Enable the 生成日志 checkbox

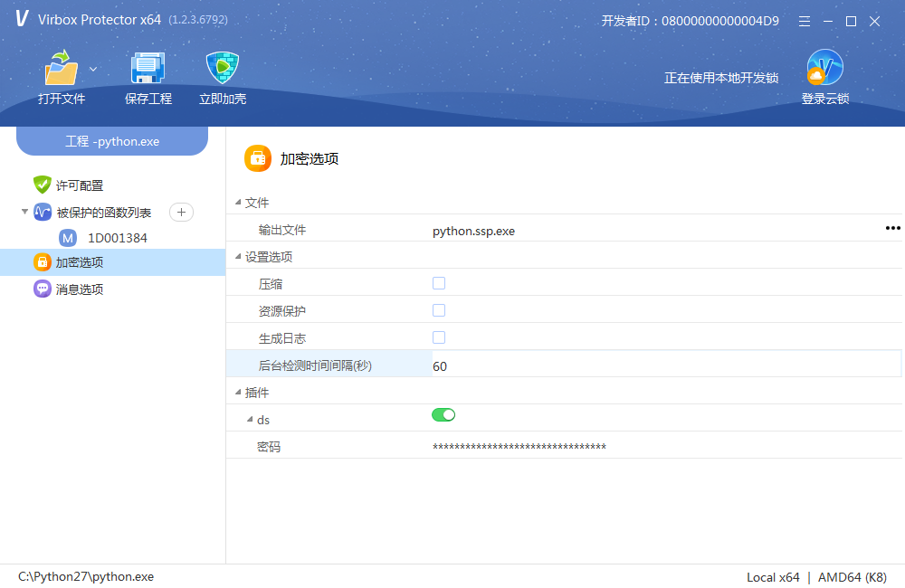pos(439,337)
